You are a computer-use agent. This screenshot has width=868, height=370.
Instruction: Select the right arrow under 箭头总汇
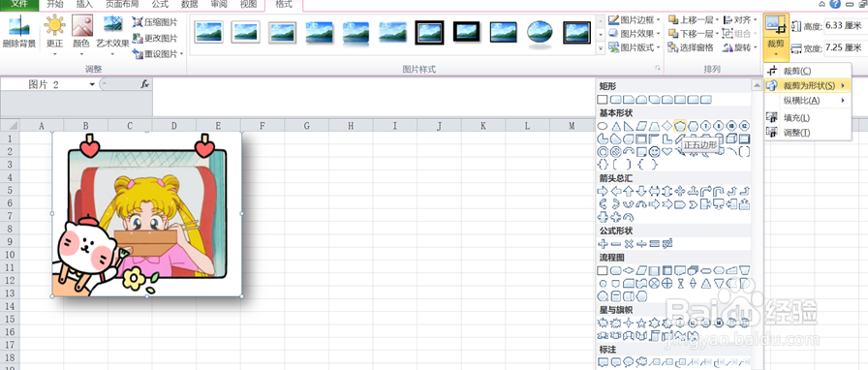603,191
